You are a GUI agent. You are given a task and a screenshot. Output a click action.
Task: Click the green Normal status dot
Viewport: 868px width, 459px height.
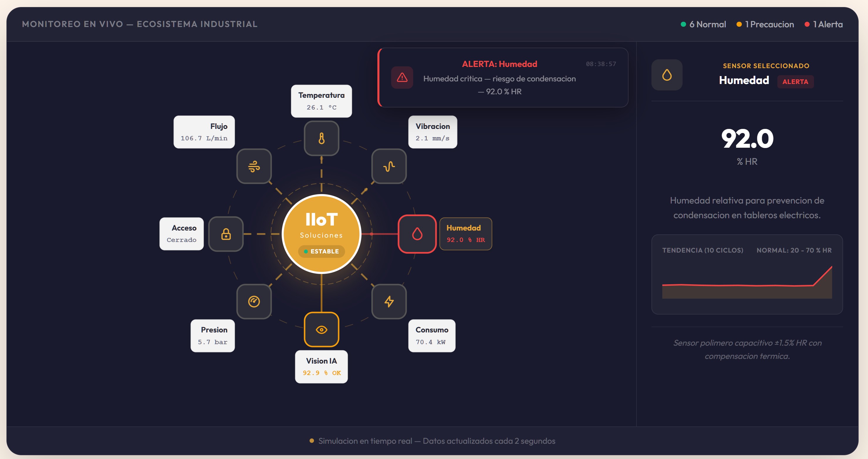point(683,24)
